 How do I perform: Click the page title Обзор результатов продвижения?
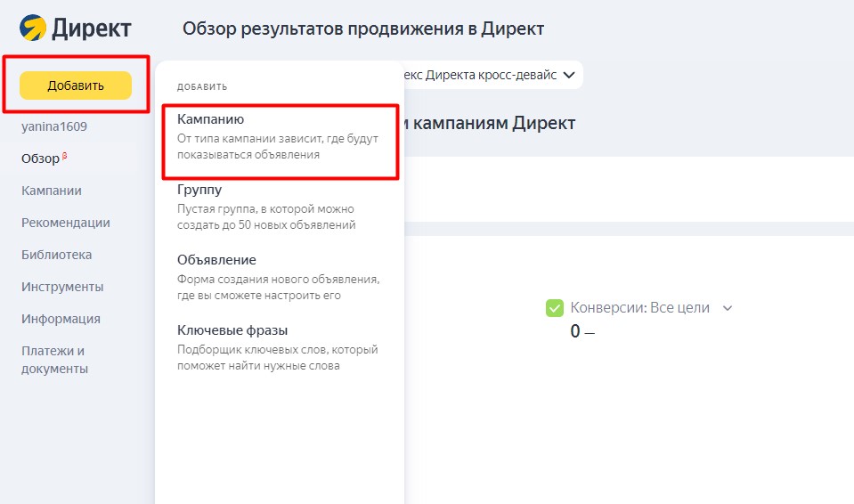click(x=363, y=28)
